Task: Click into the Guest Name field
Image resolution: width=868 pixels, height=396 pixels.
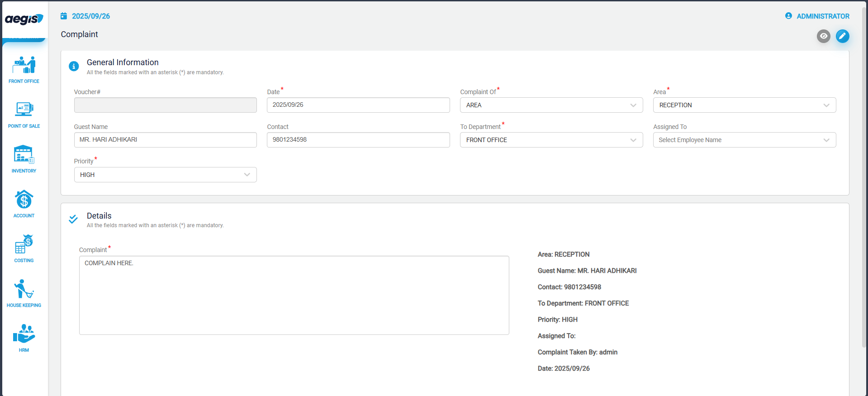Action: (x=165, y=140)
